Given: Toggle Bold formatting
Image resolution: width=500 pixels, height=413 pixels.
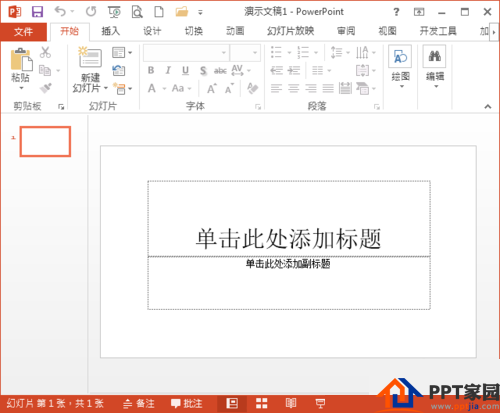Looking at the screenshot, I should (x=151, y=70).
